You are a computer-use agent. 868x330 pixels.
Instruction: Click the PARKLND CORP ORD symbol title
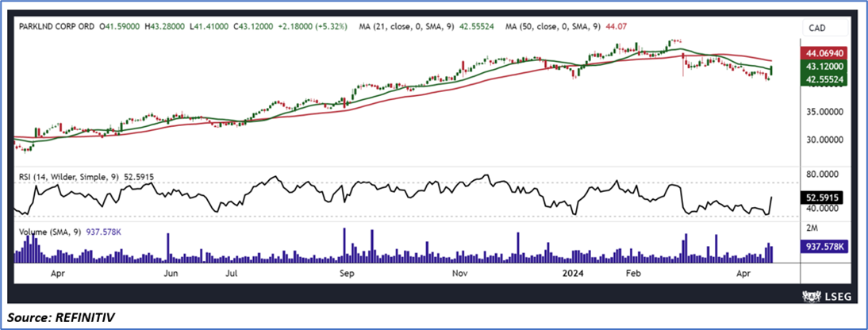[56, 25]
